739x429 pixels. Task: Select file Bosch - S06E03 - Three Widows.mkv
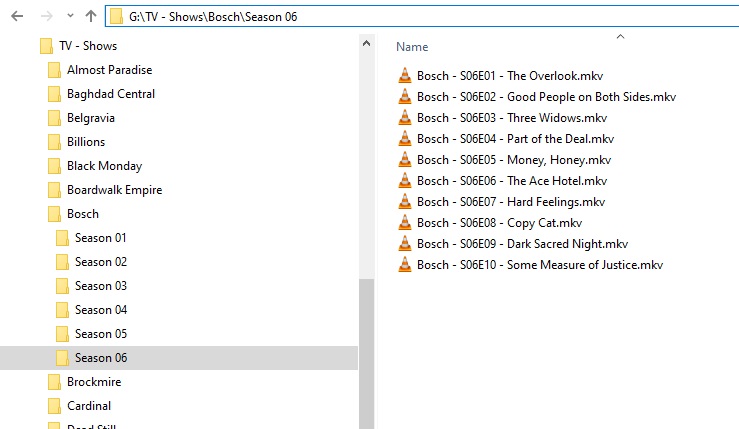pyautogui.click(x=512, y=118)
